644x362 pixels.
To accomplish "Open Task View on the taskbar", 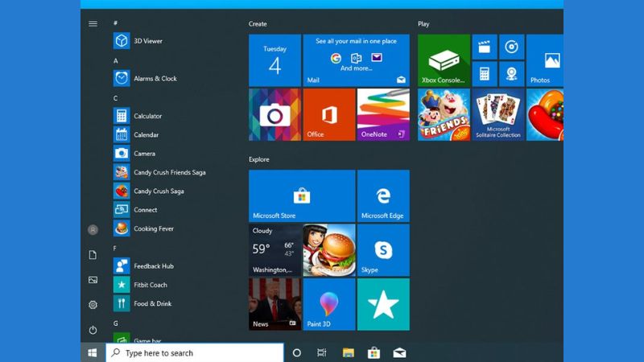I will [x=321, y=353].
